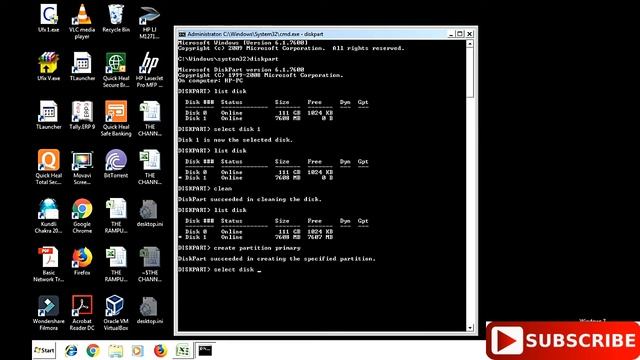Open the Tally.ERP 9 shortcut
Viewport: 640px width, 360px height.
(82, 115)
